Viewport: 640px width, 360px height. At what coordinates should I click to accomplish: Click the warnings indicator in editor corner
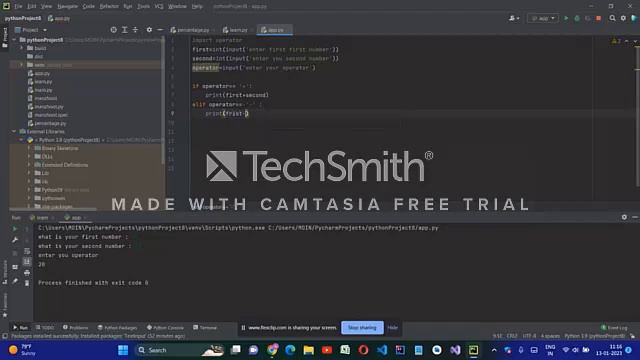point(616,41)
